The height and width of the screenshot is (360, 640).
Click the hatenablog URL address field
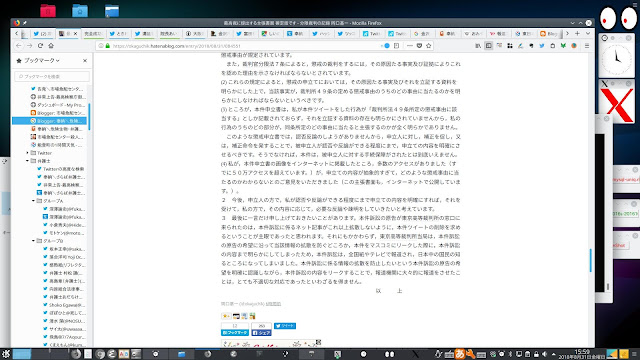point(245,46)
